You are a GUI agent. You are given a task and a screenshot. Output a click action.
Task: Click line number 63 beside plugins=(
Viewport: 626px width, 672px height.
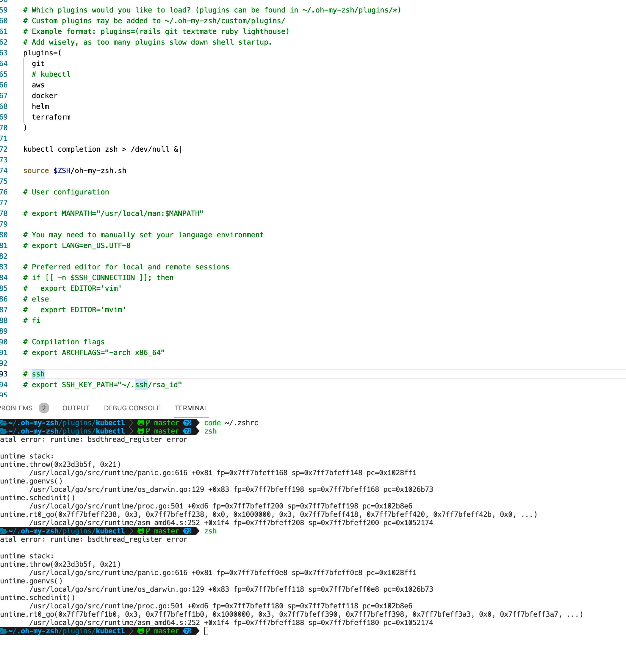click(x=4, y=53)
